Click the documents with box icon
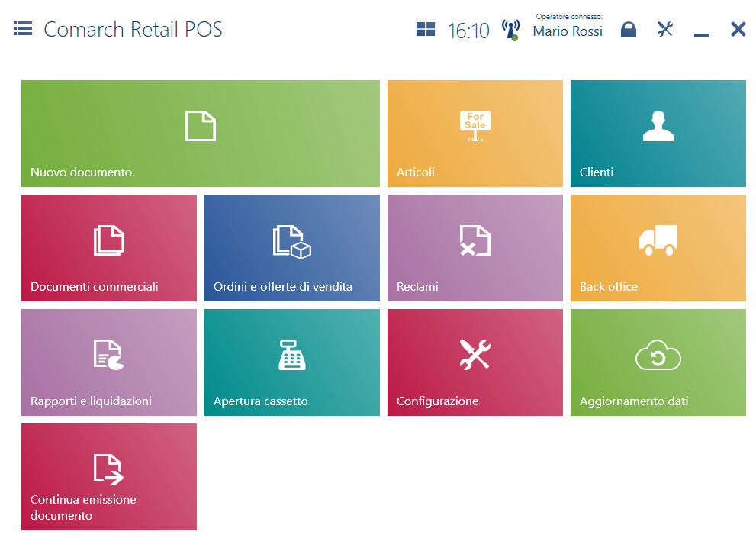 coord(292,242)
